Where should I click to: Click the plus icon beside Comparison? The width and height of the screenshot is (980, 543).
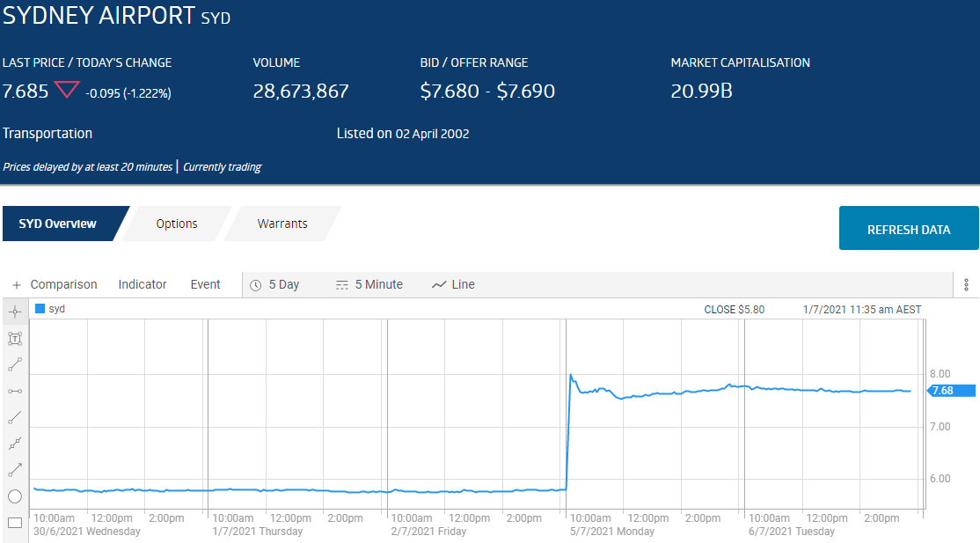16,284
